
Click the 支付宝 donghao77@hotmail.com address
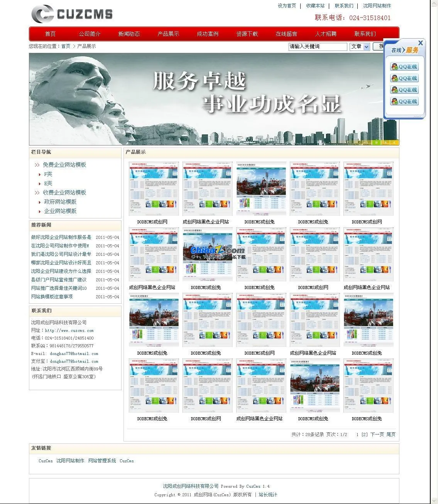tap(74, 362)
